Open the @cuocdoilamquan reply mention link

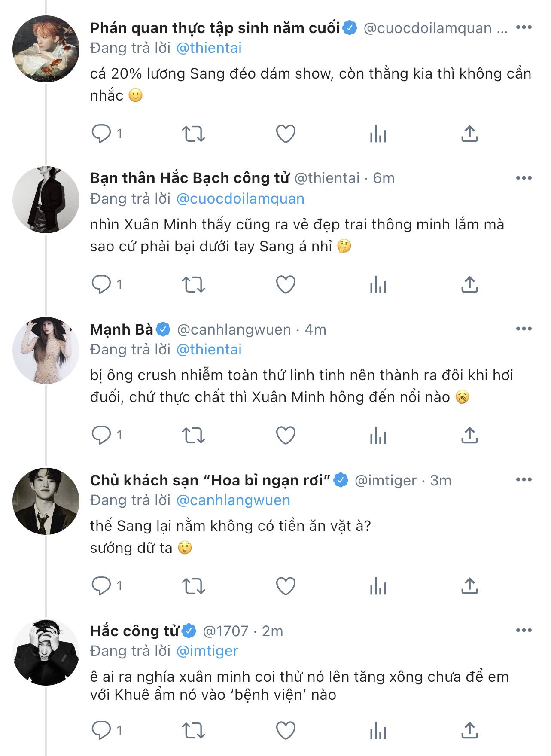coord(240,199)
